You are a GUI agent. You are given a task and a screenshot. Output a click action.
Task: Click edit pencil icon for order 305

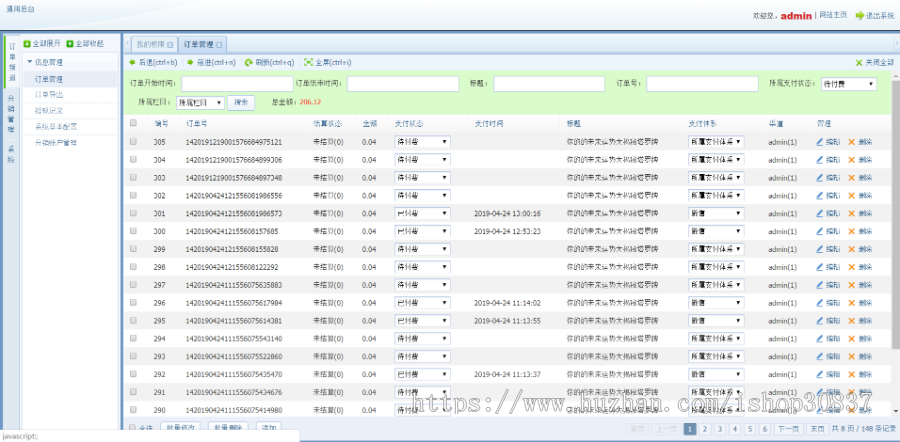coord(820,142)
